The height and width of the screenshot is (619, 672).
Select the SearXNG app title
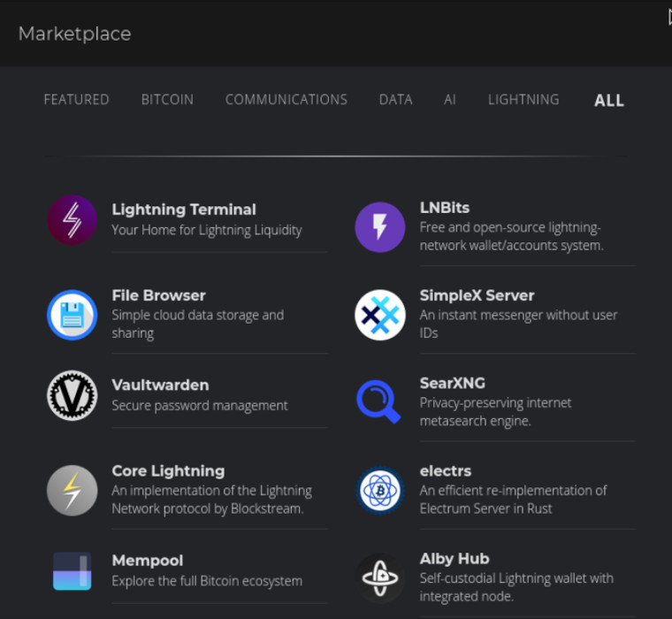[453, 383]
